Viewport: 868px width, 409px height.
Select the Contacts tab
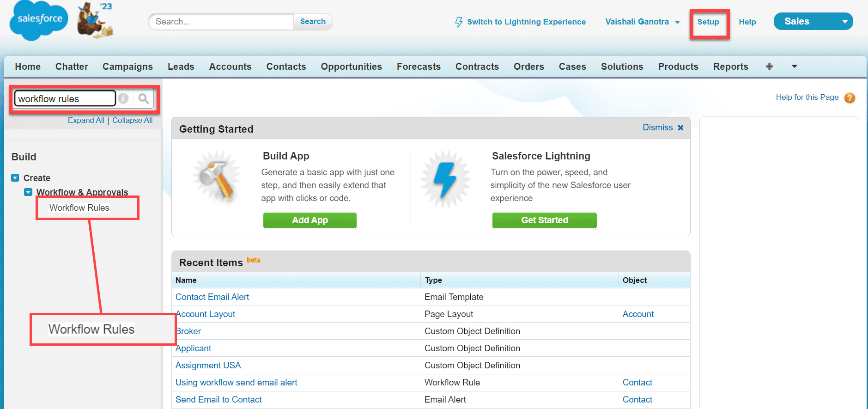click(286, 67)
